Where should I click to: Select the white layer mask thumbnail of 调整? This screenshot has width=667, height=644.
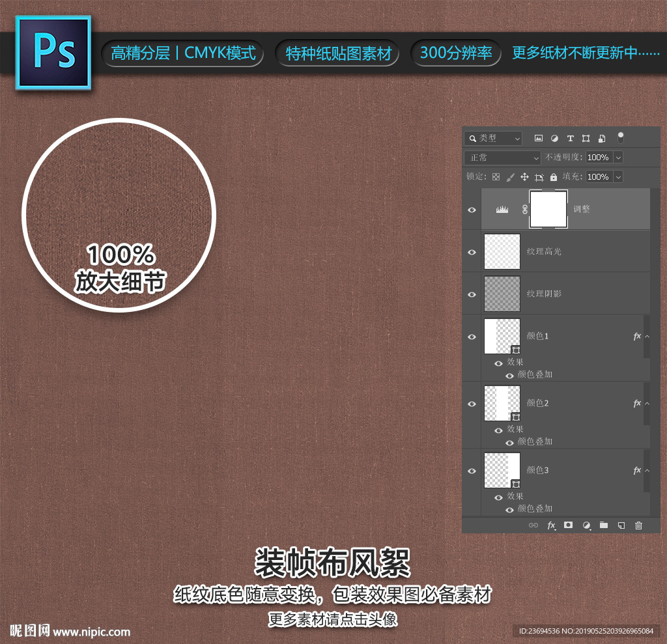click(x=548, y=209)
